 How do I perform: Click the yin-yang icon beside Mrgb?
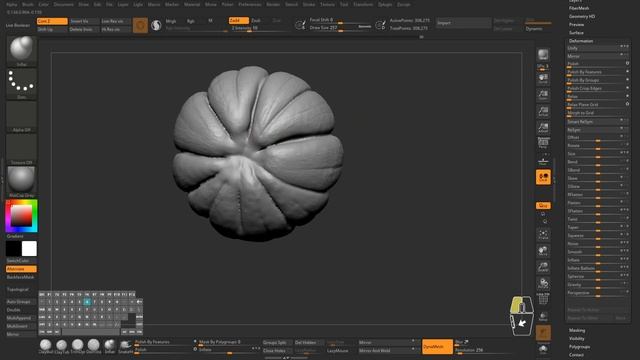coord(156,25)
